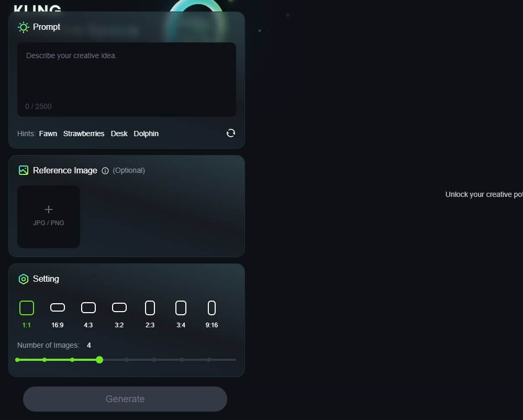Click the Prompt sun icon
This screenshot has height=420, width=523.
coord(24,27)
